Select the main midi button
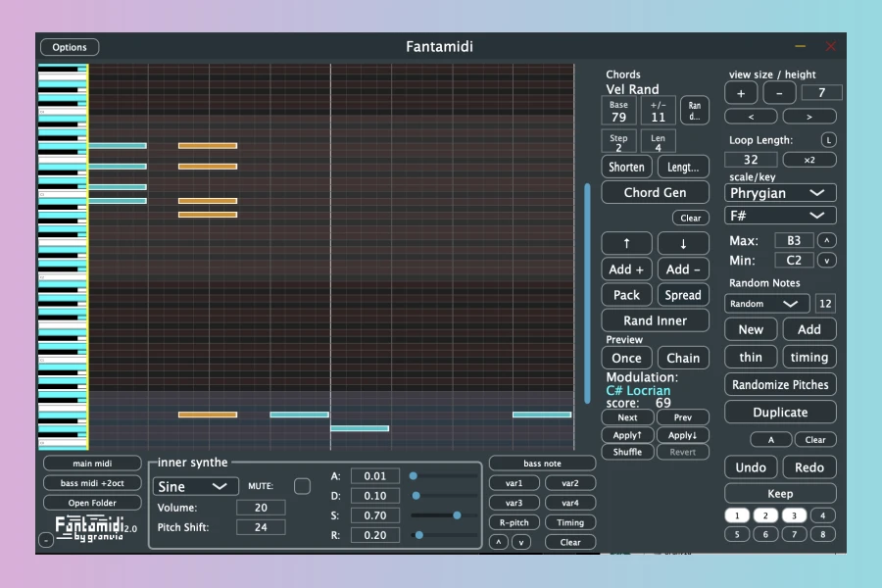The width and height of the screenshot is (882, 588). (93, 464)
